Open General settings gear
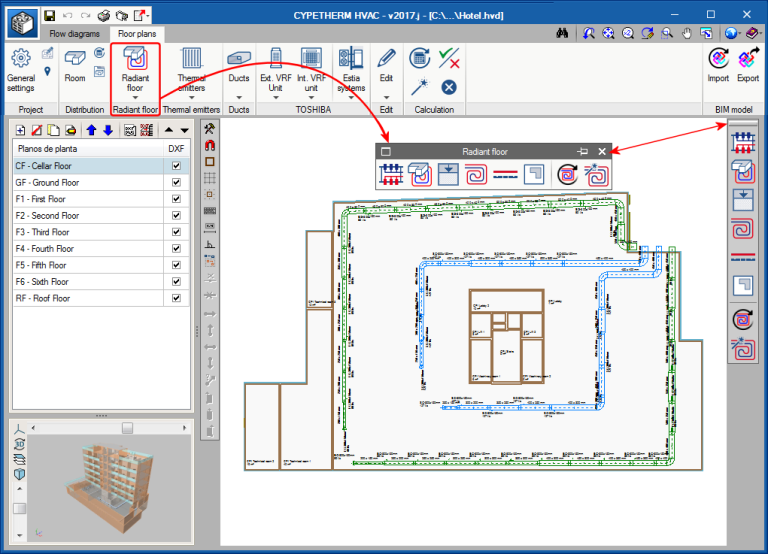This screenshot has height=554, width=768. tap(20, 60)
